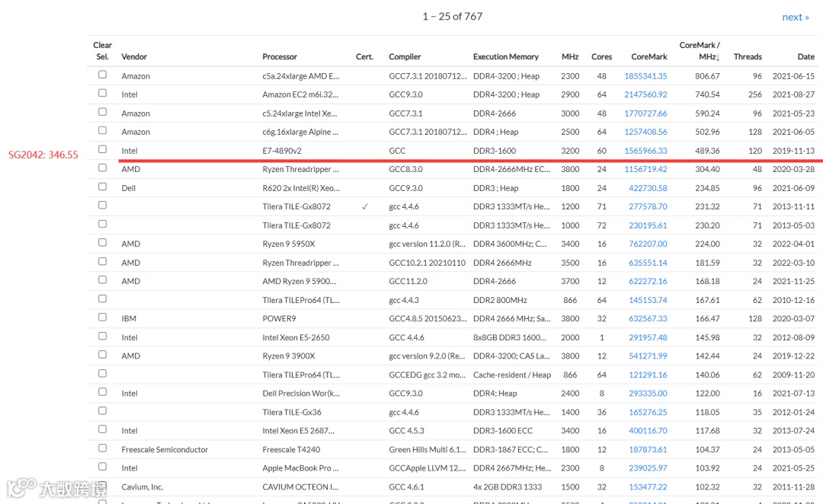Click the Execution Memory column header
Screen dimensions: 823x504
(505, 56)
